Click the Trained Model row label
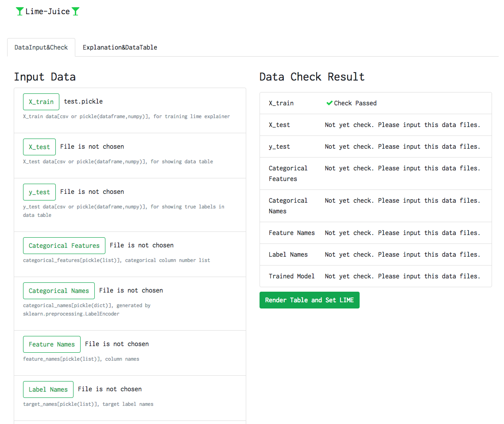This screenshot has height=424, width=504. 292,276
